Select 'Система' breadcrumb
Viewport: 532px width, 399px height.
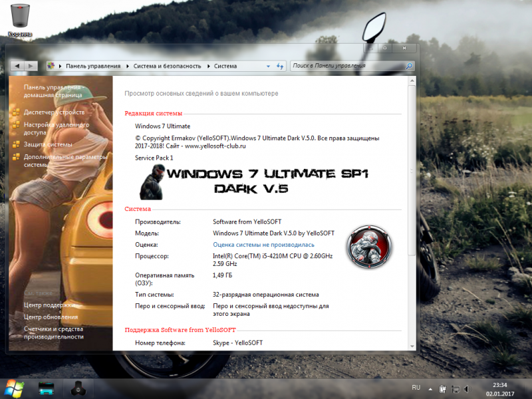pos(225,66)
